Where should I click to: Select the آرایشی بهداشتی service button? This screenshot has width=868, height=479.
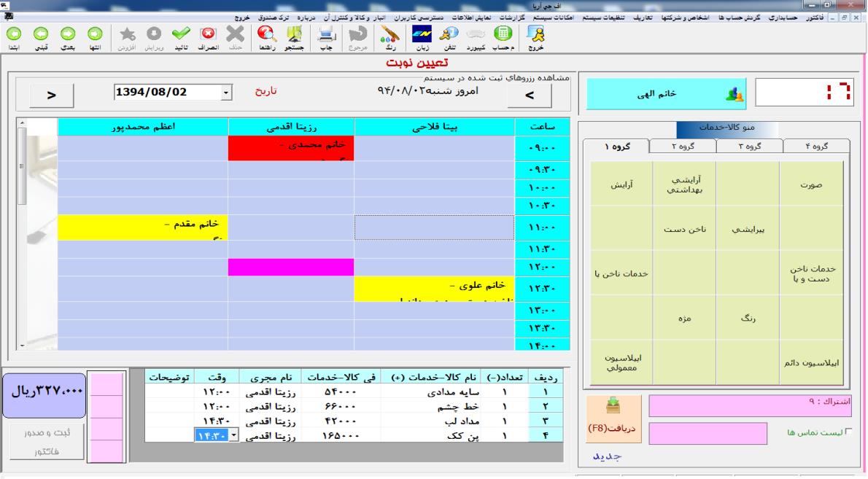(x=685, y=184)
